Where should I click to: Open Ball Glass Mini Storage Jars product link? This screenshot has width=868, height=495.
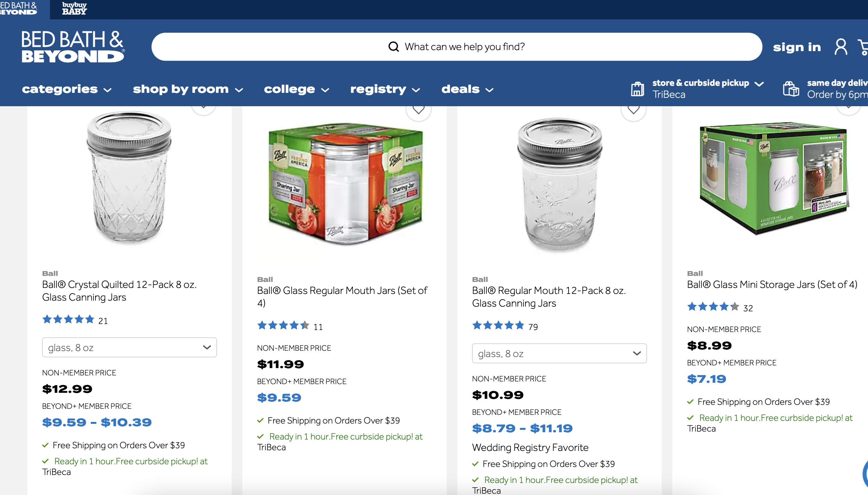coord(772,285)
